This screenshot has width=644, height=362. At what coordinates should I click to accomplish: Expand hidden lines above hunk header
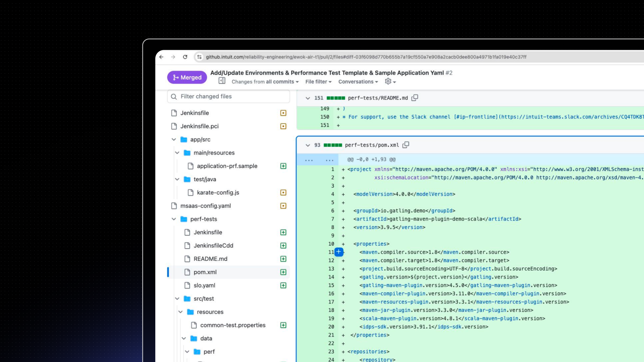pyautogui.click(x=309, y=160)
